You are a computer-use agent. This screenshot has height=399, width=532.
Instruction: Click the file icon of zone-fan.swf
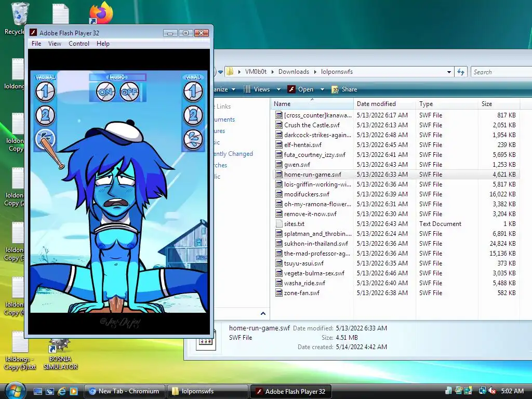pos(279,292)
